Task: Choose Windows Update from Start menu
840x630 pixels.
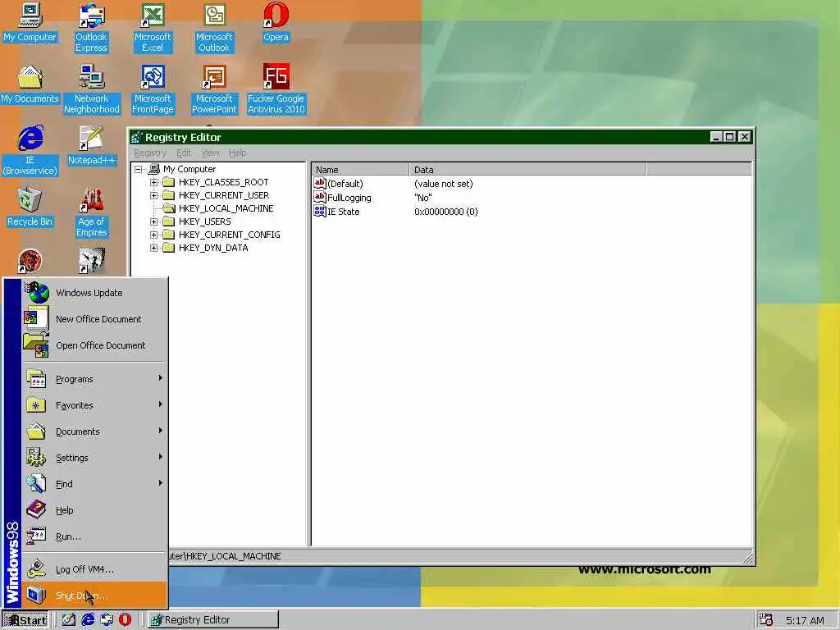Action: [95, 293]
